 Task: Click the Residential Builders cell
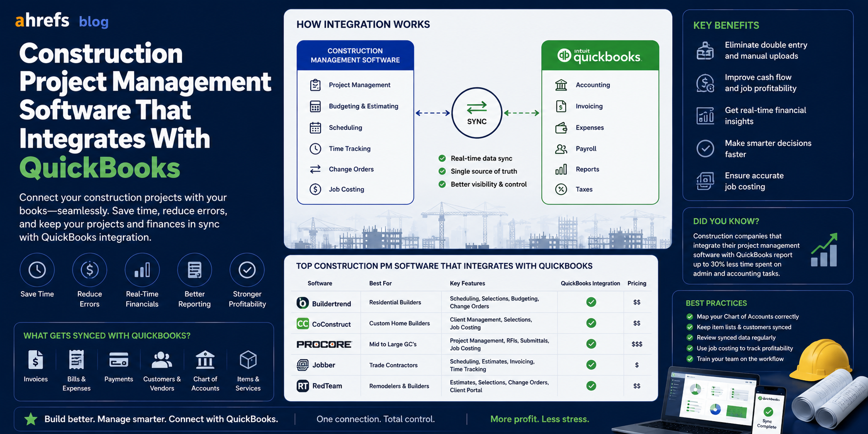click(x=395, y=302)
